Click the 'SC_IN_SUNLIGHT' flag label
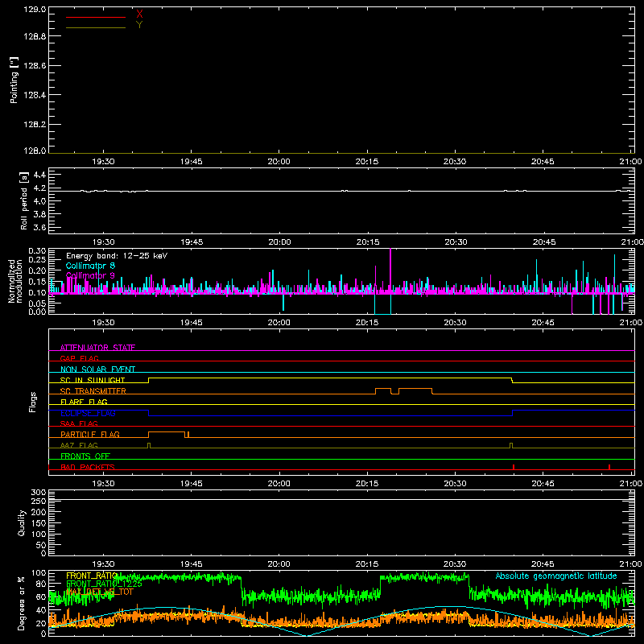Screen dimensions: 644x644 pyautogui.click(x=93, y=380)
